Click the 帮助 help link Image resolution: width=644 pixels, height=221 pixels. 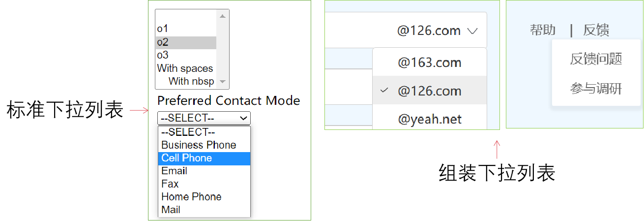coord(543,31)
